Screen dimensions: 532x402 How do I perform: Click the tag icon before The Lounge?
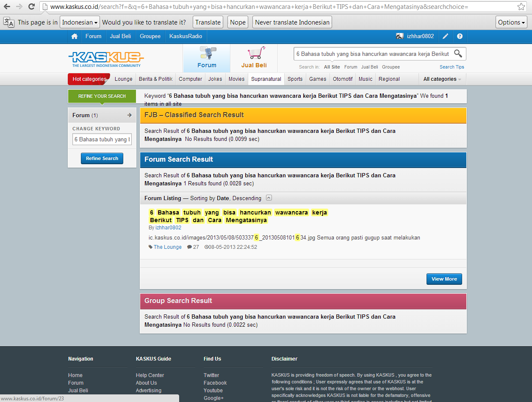pos(151,247)
